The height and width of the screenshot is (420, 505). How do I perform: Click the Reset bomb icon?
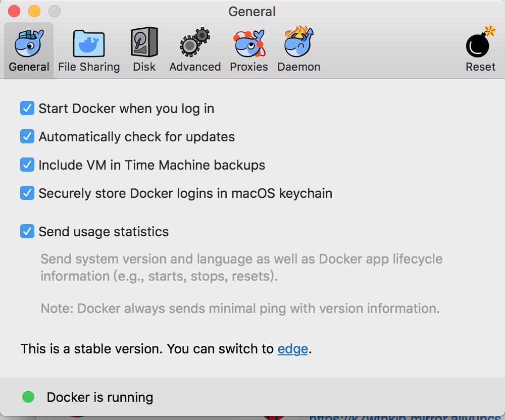[479, 49]
